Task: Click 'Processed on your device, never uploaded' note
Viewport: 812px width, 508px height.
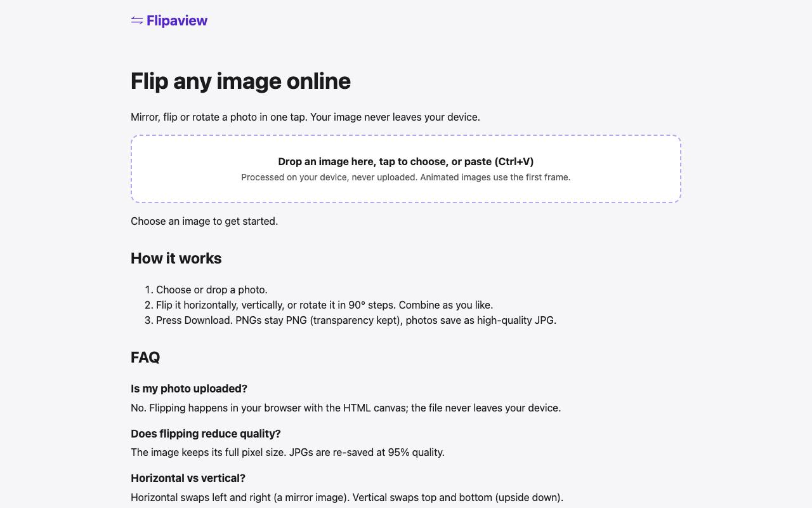Action: pos(406,177)
